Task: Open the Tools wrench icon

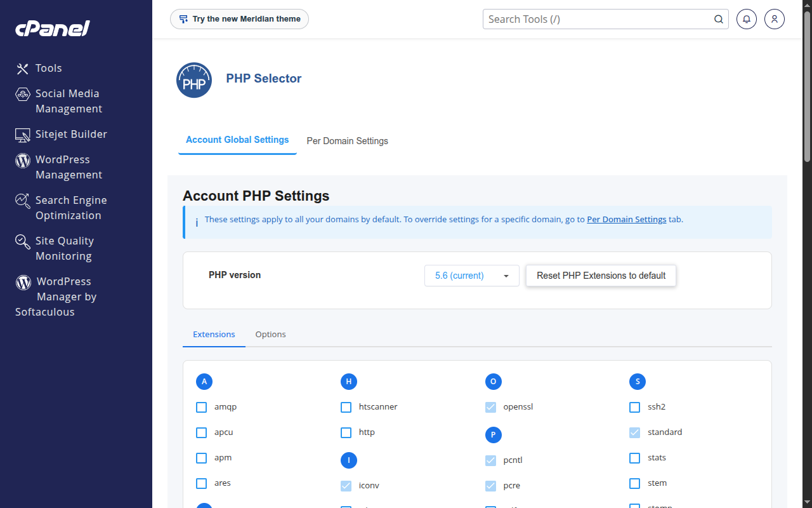Action: [x=23, y=69]
